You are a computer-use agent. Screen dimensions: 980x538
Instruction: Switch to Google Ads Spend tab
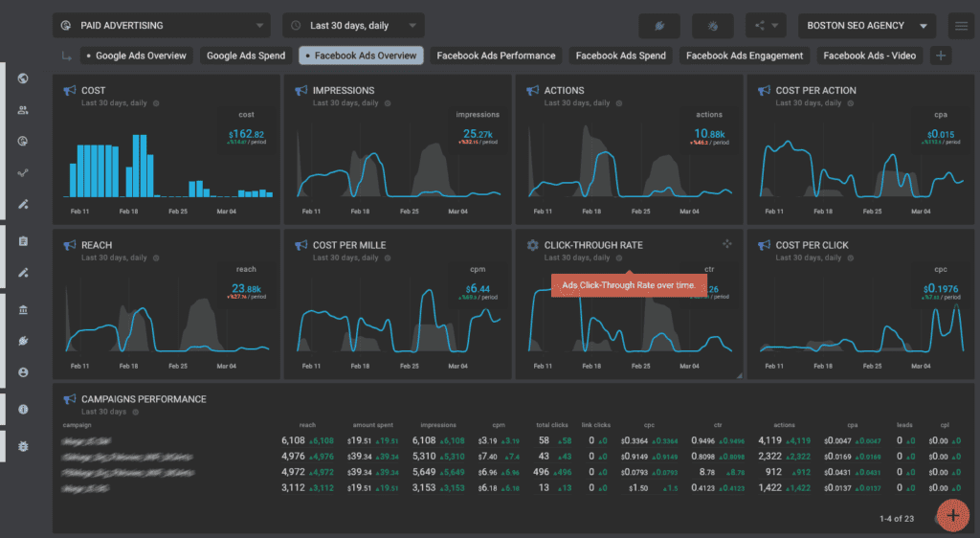pos(246,56)
